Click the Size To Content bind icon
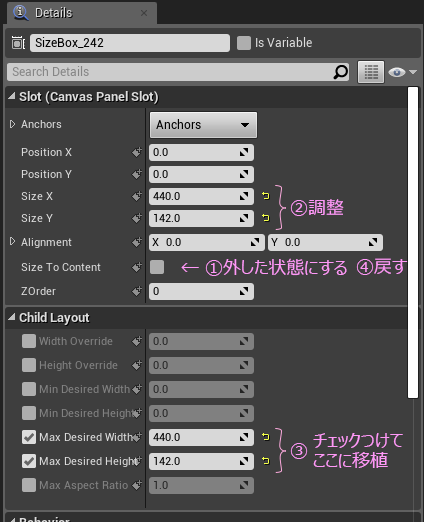Image resolution: width=424 pixels, height=522 pixels. click(137, 267)
